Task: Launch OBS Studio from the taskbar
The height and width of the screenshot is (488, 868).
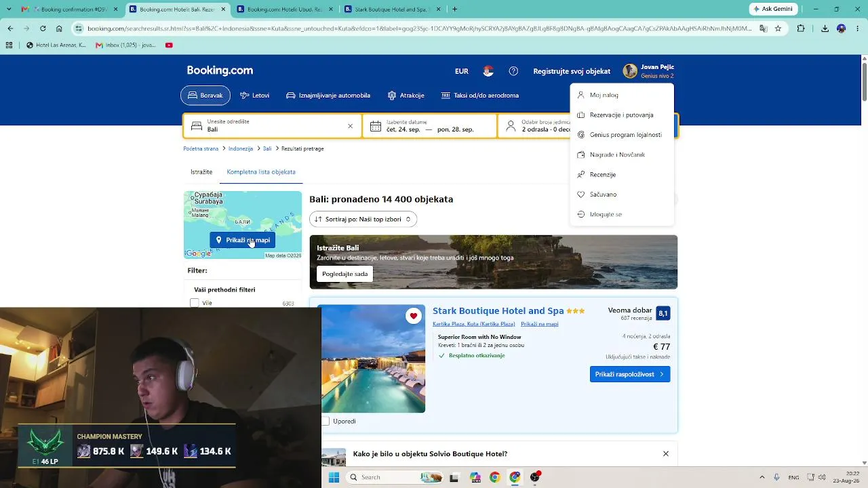Action: (535, 477)
